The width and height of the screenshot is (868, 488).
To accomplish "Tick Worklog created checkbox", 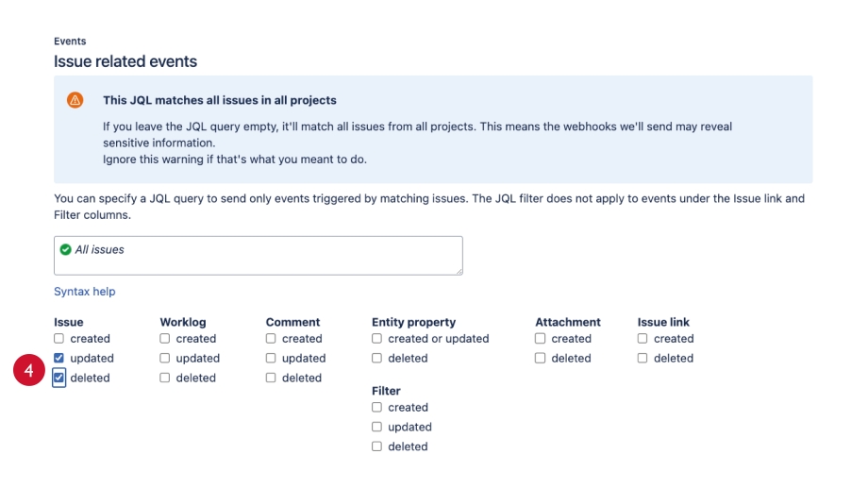I will (x=164, y=339).
